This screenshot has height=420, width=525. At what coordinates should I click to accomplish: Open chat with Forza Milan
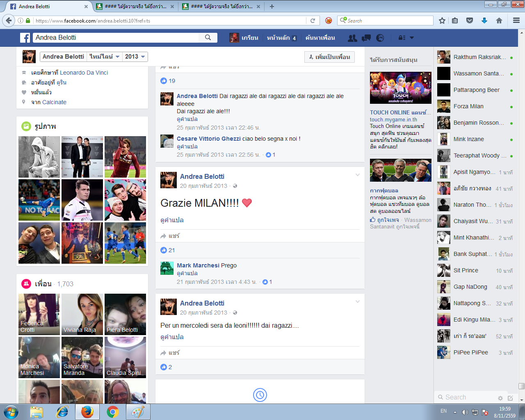click(x=475, y=106)
